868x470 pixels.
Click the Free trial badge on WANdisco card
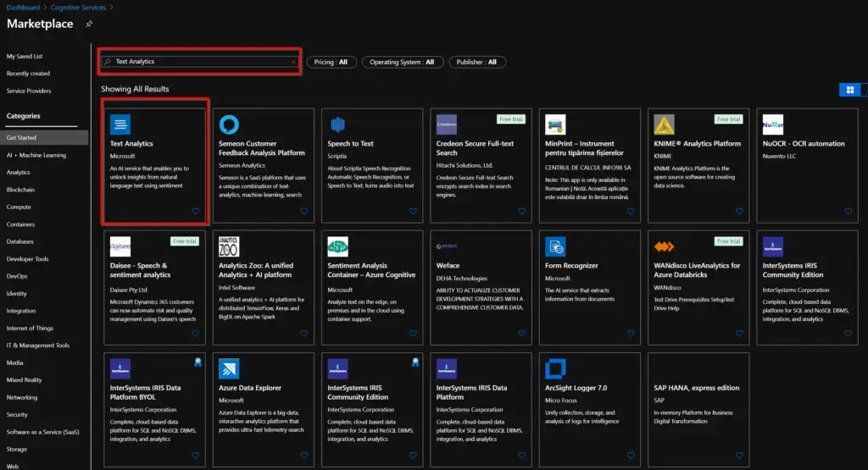(x=728, y=241)
